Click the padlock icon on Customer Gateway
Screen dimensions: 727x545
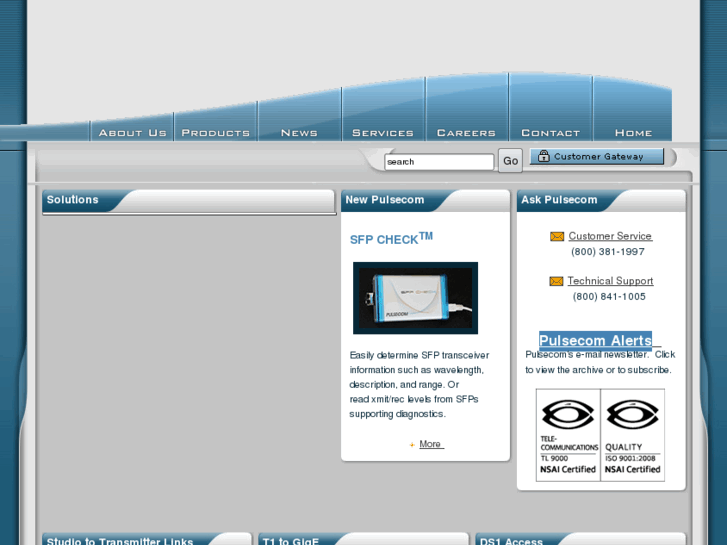(x=543, y=156)
